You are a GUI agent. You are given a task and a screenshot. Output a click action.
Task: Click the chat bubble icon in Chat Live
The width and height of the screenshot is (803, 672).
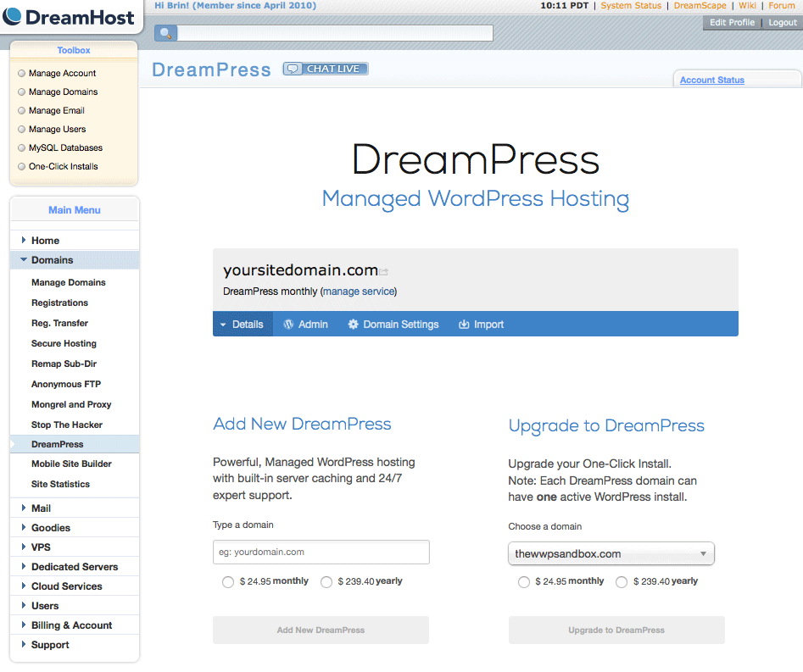[x=293, y=69]
